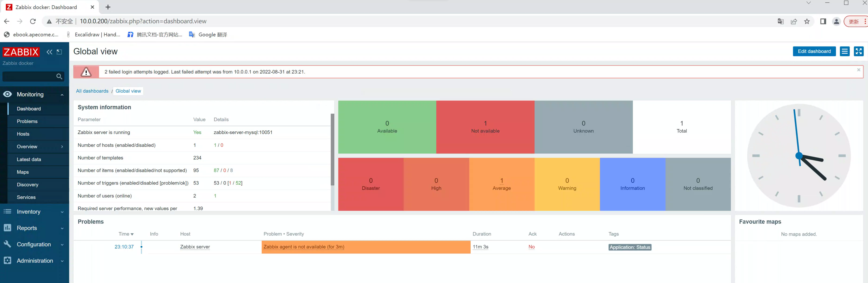Open the Problems menu item
The image size is (868, 283).
click(27, 121)
